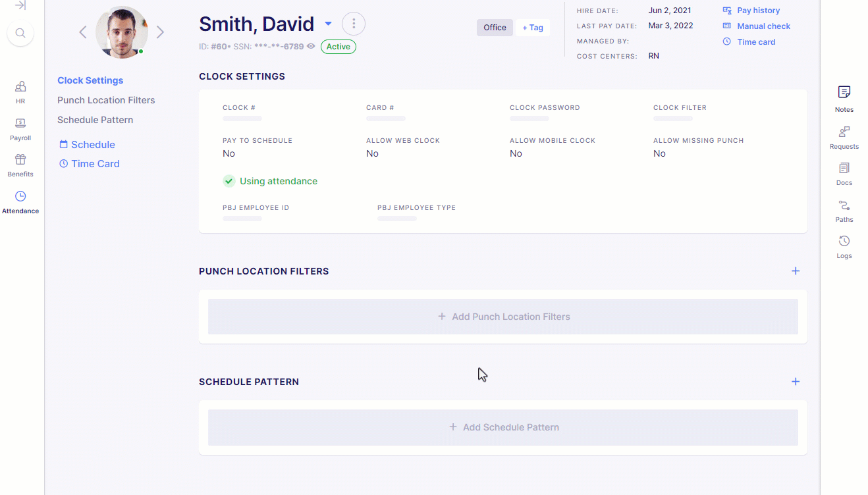
Task: Open the Payroll section icon
Action: tap(20, 123)
